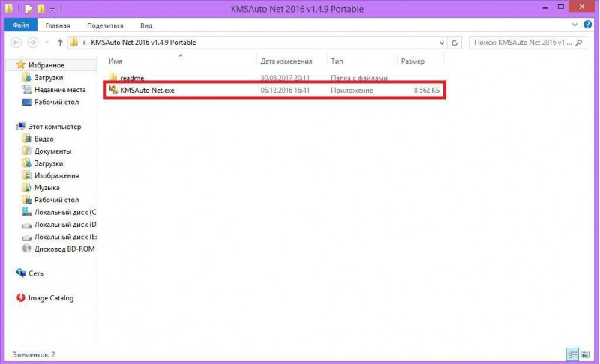This screenshot has height=364, width=600.
Task: Select Сеть in the navigation pane
Action: [36, 273]
